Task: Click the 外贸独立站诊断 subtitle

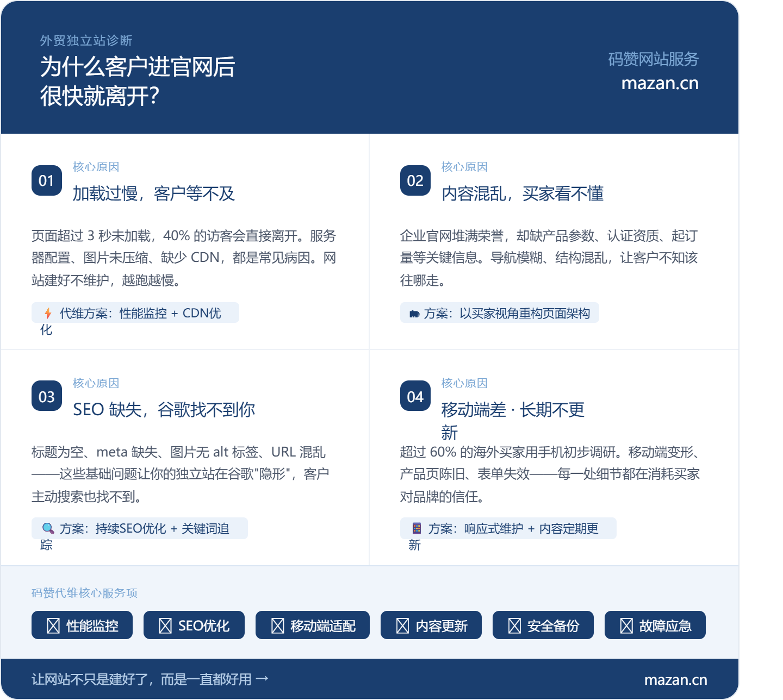Action: click(x=86, y=41)
